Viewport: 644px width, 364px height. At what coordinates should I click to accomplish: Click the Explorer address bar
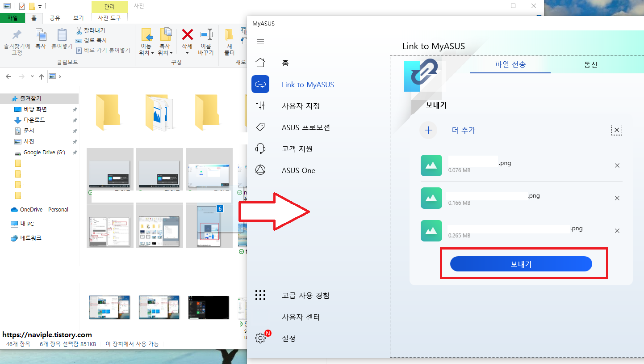coord(147,76)
